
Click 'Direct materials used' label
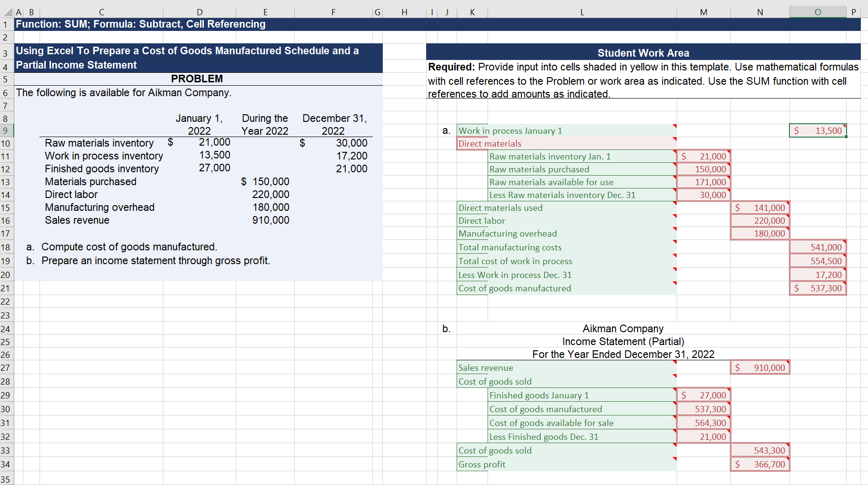[x=567, y=208]
